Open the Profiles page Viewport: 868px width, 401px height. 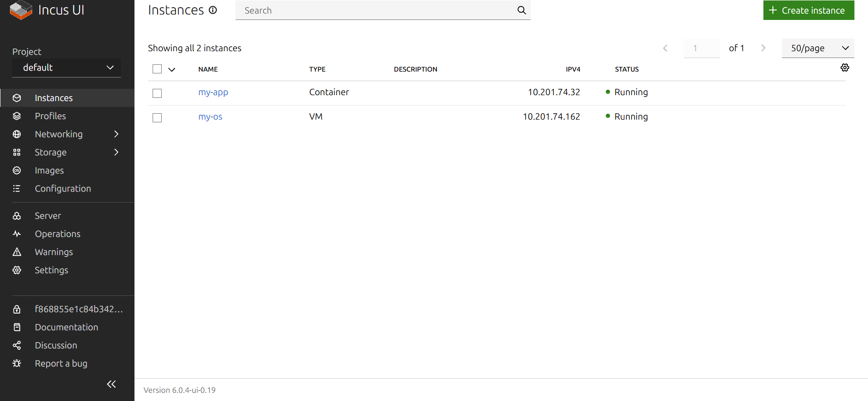pos(50,116)
